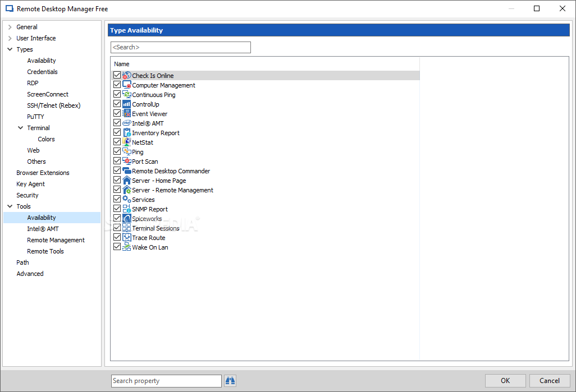Click the Wake On Lan icon

127,247
